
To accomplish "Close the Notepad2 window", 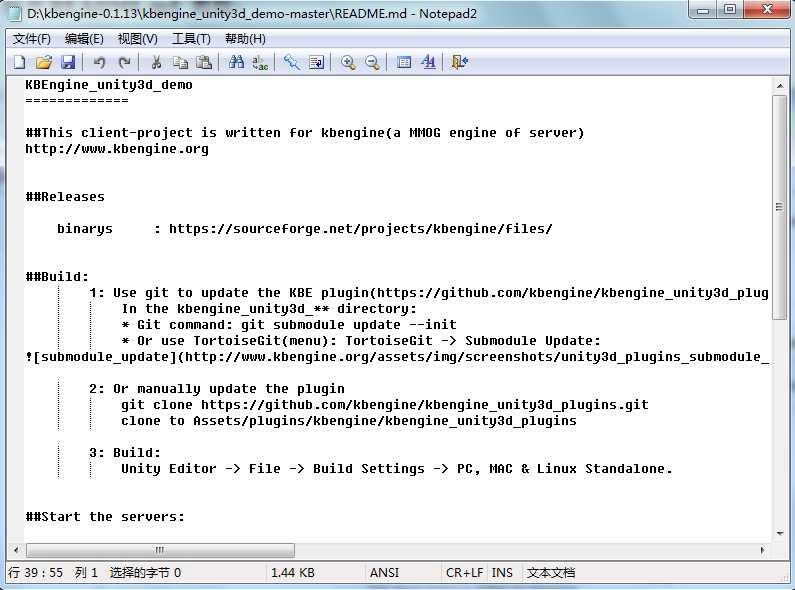I will [767, 10].
